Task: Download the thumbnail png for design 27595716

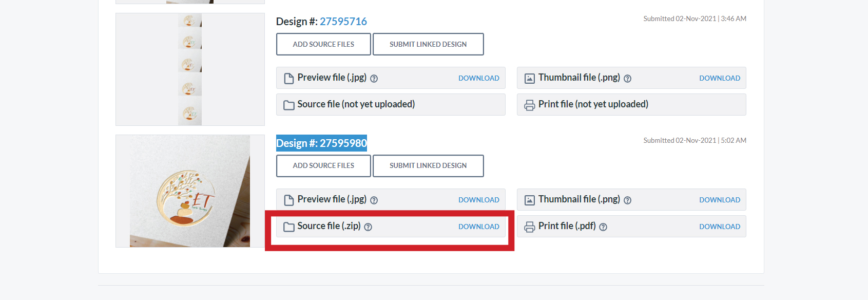Action: pos(719,78)
